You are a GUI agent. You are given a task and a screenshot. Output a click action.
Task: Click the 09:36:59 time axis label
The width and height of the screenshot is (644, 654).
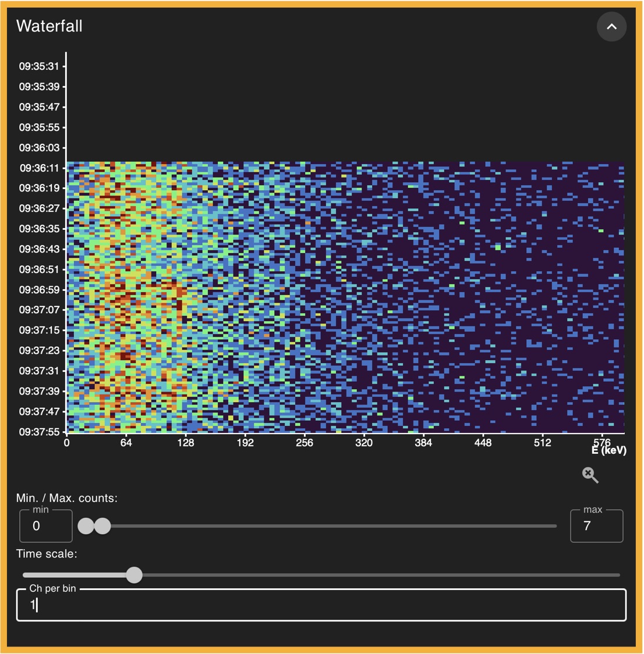tap(39, 290)
